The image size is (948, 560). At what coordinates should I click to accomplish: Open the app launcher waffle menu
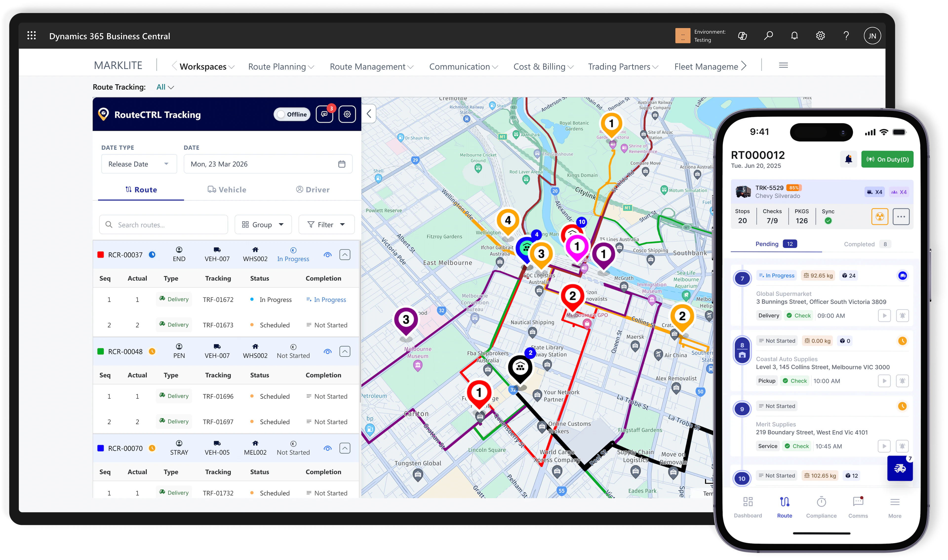pos(32,36)
